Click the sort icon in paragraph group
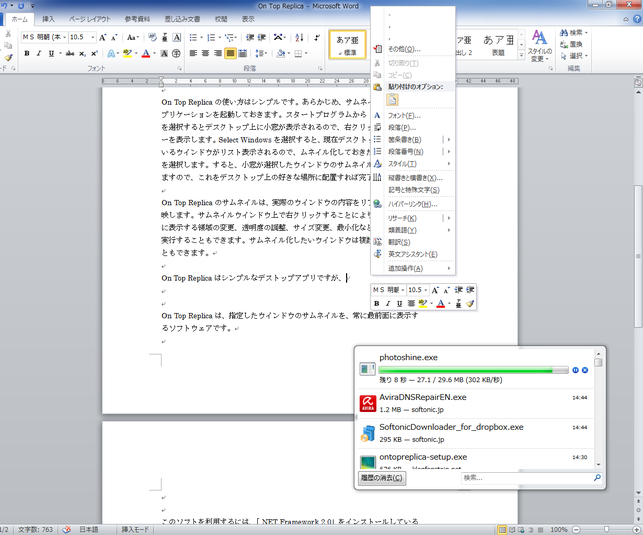 pyautogui.click(x=299, y=37)
